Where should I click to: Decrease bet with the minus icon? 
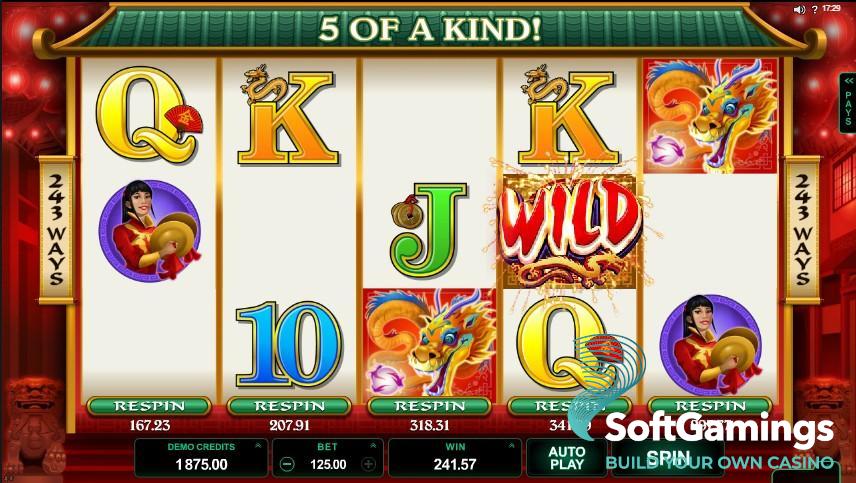point(287,464)
